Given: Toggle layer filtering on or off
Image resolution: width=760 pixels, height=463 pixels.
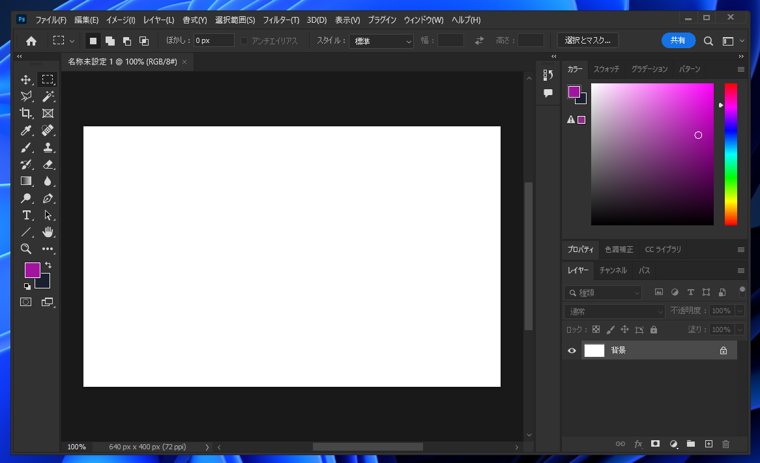Looking at the screenshot, I should 742,291.
